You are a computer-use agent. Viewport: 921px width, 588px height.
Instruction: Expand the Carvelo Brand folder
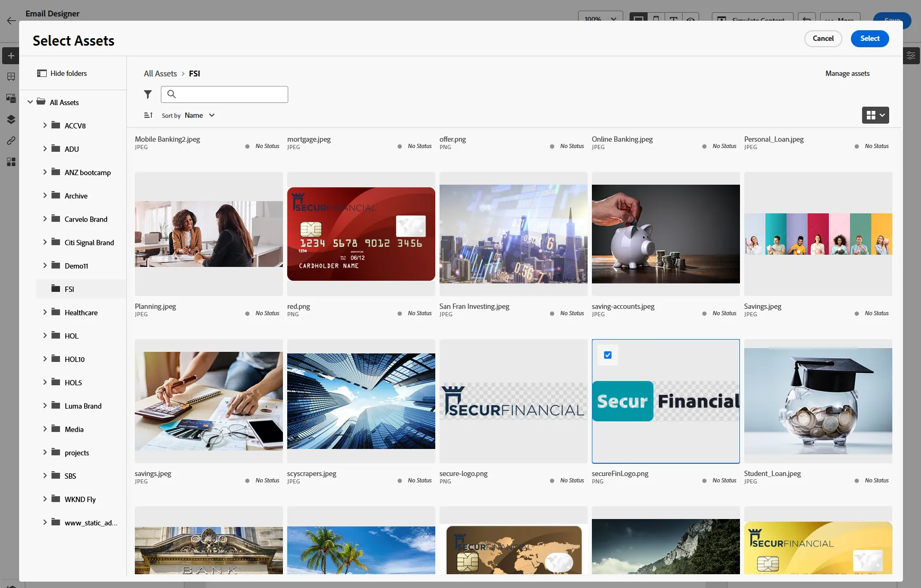(x=45, y=219)
